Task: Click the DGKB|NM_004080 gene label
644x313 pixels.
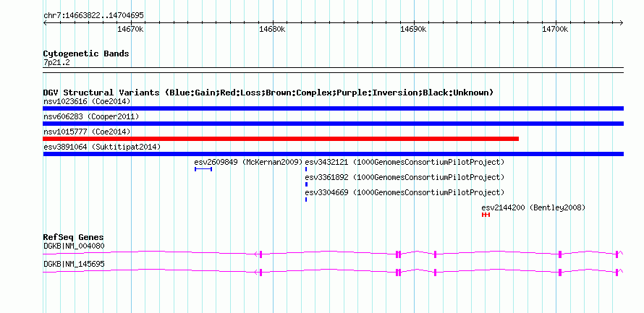Action: click(x=74, y=246)
